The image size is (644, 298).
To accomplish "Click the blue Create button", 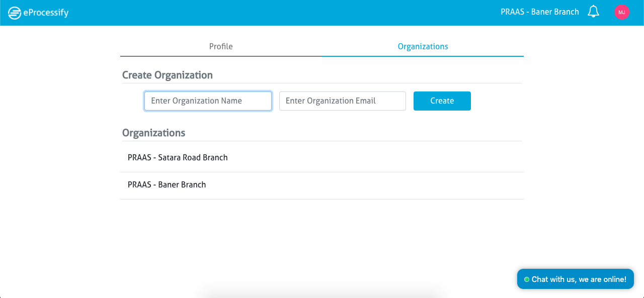I will 442,101.
